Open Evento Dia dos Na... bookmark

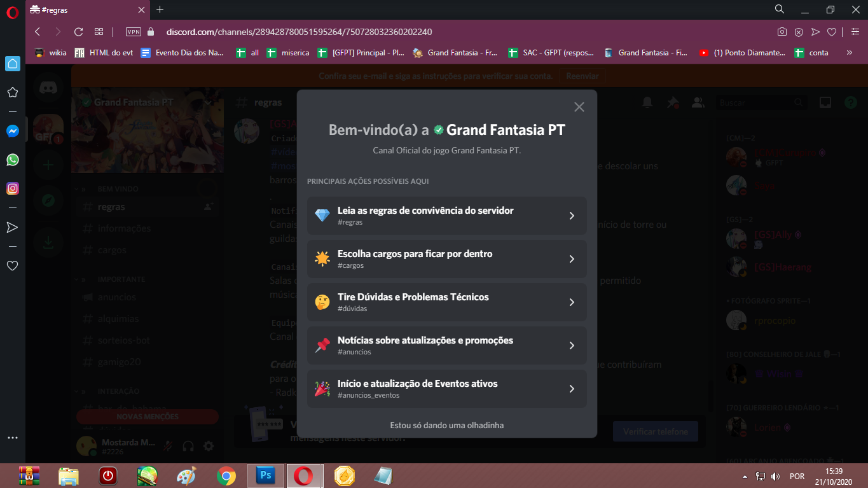coord(183,53)
